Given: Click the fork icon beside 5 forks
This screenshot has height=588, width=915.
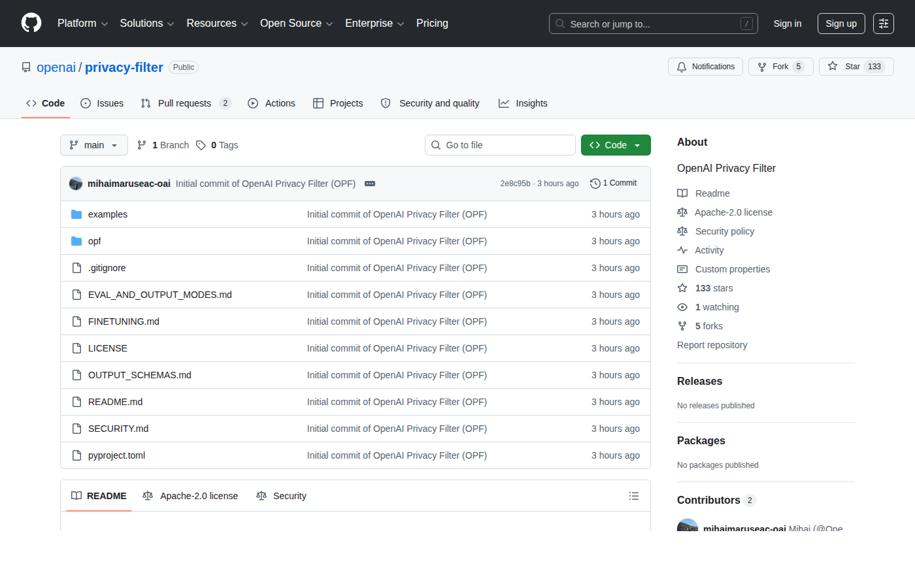Looking at the screenshot, I should [682, 326].
